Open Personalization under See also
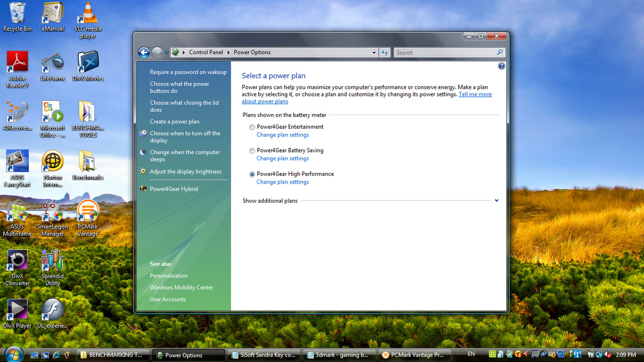The image size is (644, 362). [169, 275]
